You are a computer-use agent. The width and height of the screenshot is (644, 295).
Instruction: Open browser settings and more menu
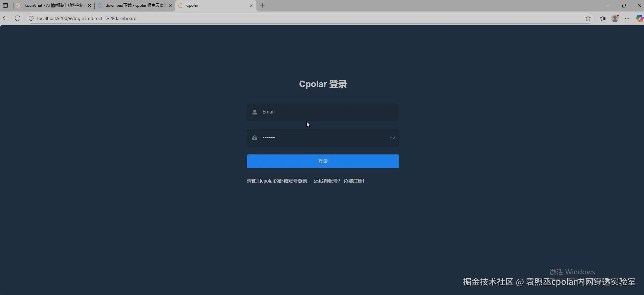(627, 18)
